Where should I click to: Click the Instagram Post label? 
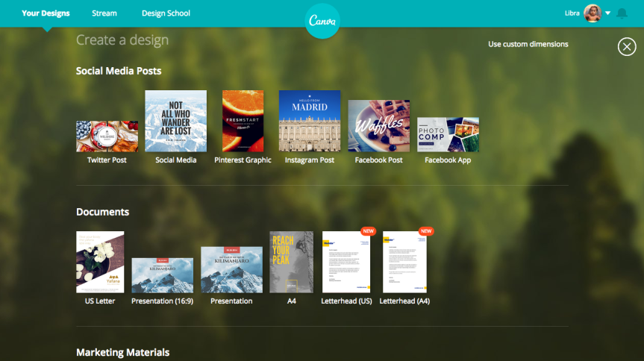[x=310, y=160]
